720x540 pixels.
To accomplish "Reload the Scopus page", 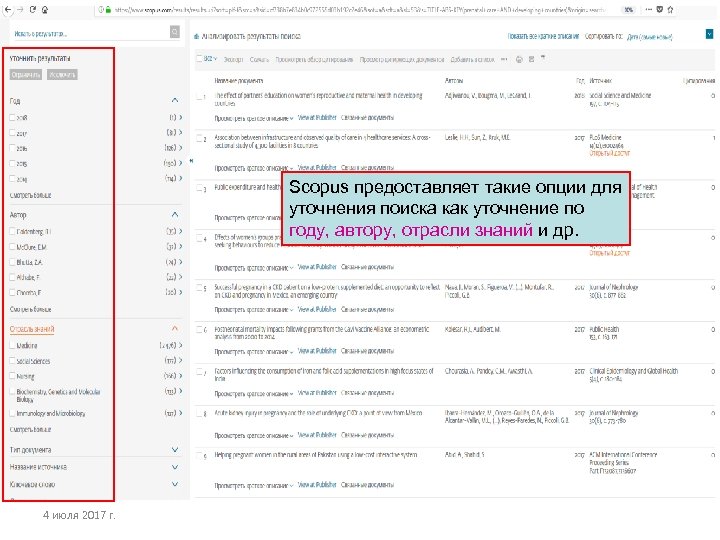I will pos(33,10).
